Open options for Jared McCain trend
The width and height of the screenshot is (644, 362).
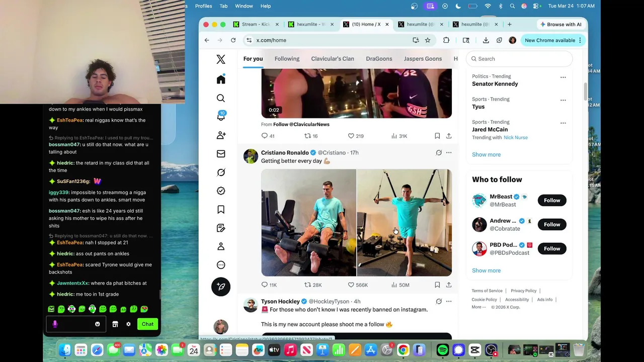pyautogui.click(x=563, y=122)
